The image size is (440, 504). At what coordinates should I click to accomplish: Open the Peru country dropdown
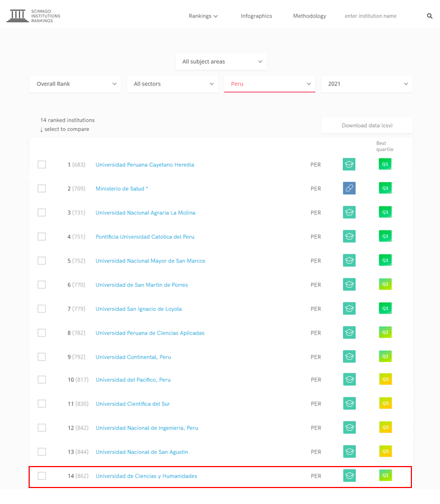[x=269, y=84]
